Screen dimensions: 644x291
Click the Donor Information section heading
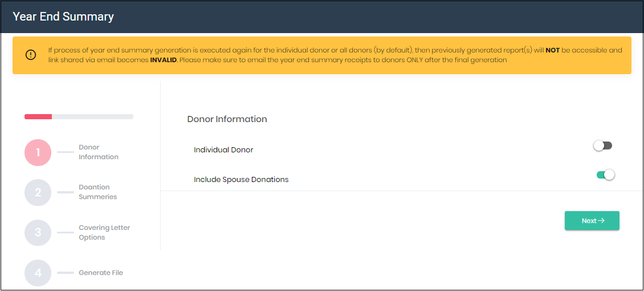(x=227, y=119)
